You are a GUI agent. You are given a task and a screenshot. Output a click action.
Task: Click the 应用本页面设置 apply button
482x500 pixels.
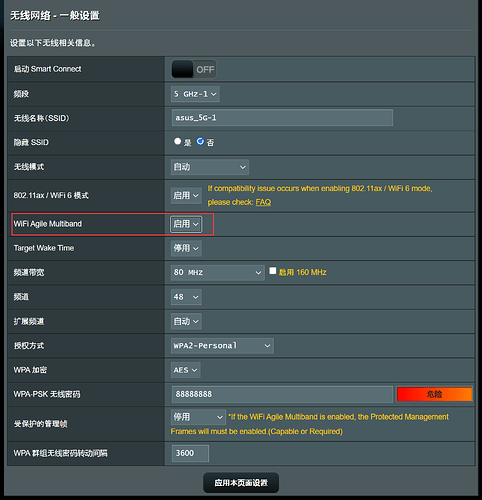[241, 483]
